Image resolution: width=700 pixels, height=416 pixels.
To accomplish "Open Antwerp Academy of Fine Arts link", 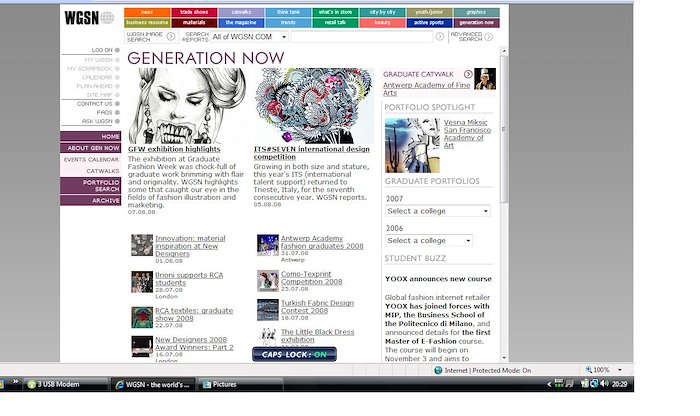I will pos(427,89).
